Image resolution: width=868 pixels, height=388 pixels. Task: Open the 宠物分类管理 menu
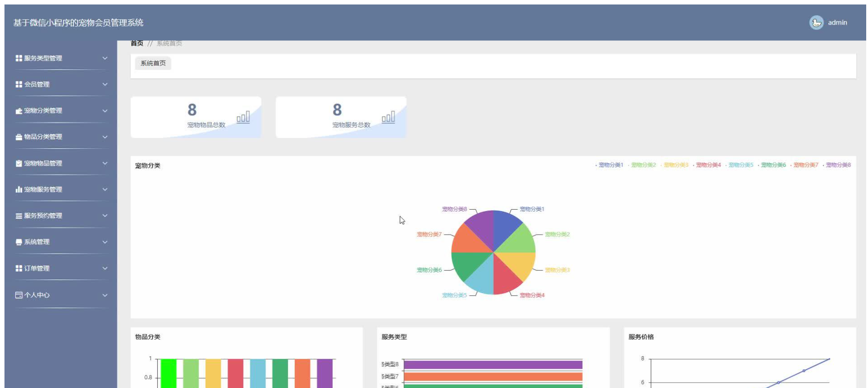pyautogui.click(x=61, y=111)
